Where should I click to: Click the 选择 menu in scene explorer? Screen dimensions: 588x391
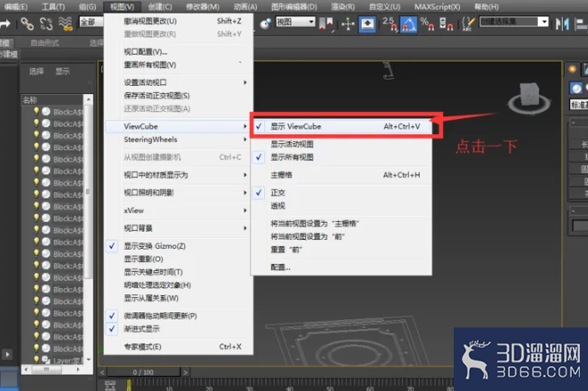pos(37,72)
